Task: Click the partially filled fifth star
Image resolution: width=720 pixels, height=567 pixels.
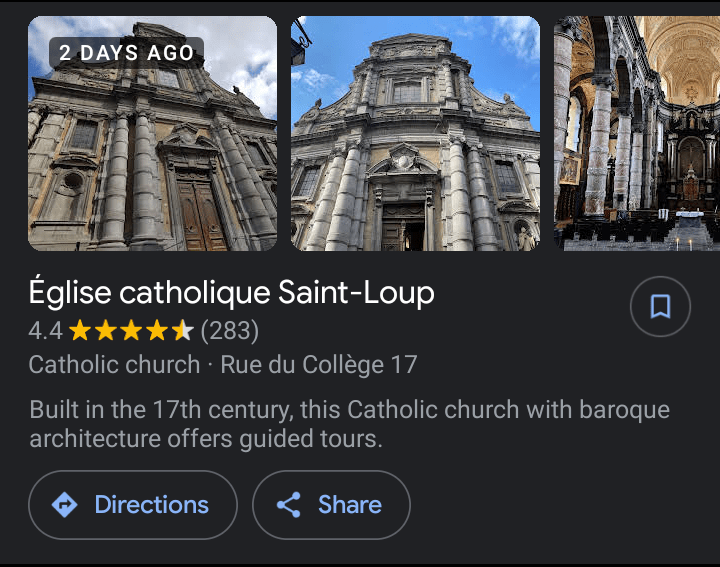Action: click(x=183, y=330)
